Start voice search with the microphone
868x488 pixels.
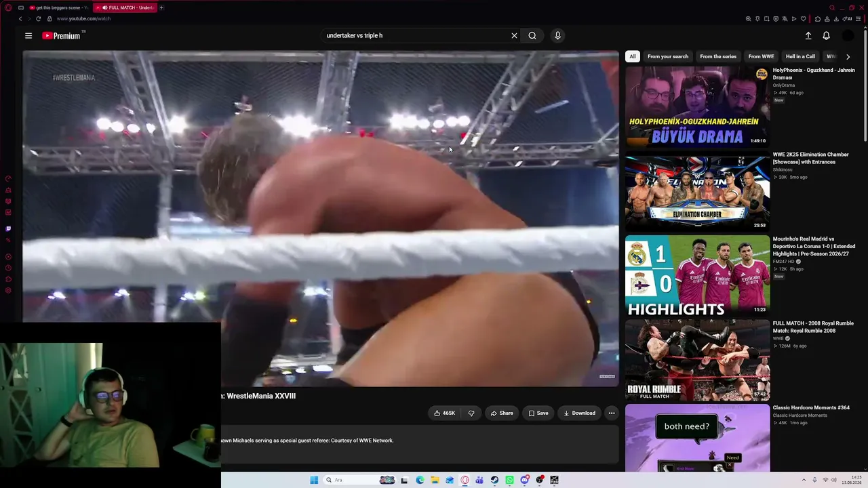click(x=557, y=36)
